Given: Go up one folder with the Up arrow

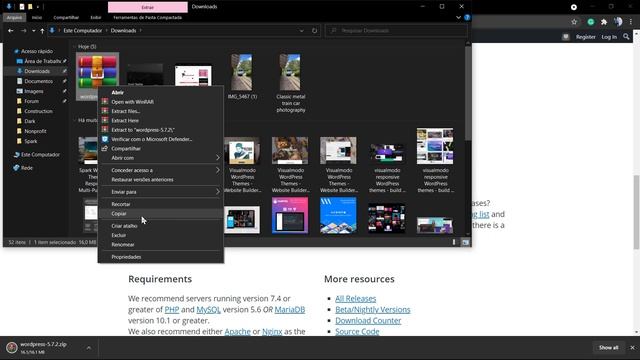Looking at the screenshot, I should (42, 31).
